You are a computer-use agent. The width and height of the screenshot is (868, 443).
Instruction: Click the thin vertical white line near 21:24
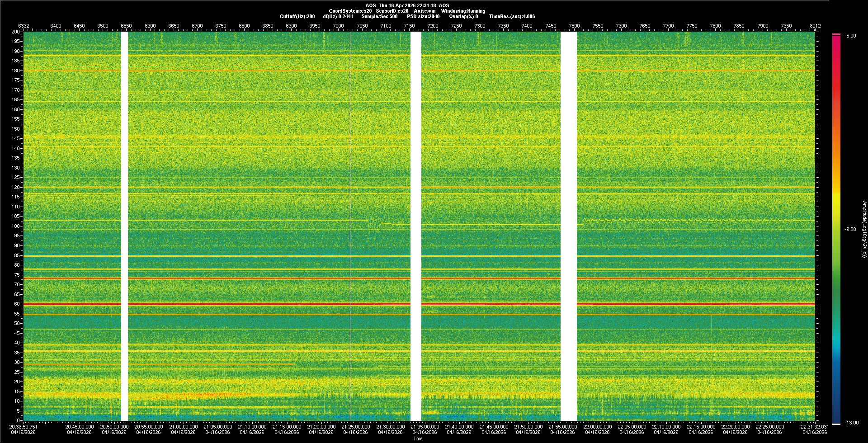(350, 226)
